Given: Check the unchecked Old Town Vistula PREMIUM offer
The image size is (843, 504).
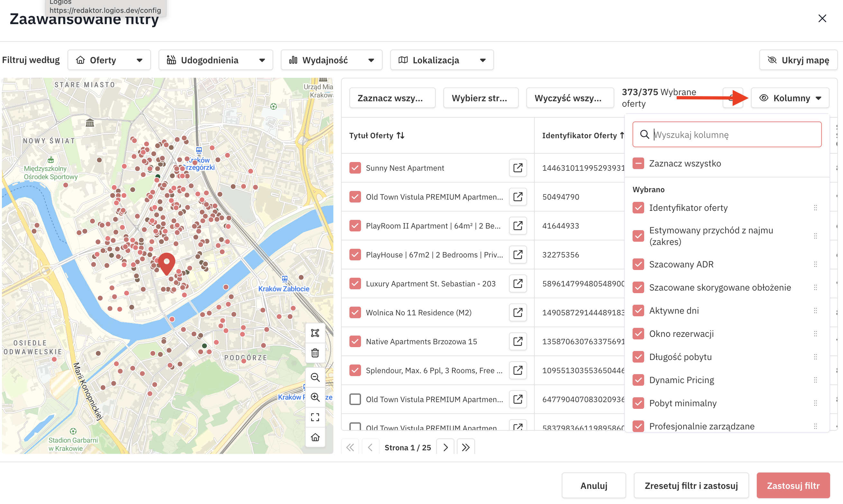Looking at the screenshot, I should point(355,399).
